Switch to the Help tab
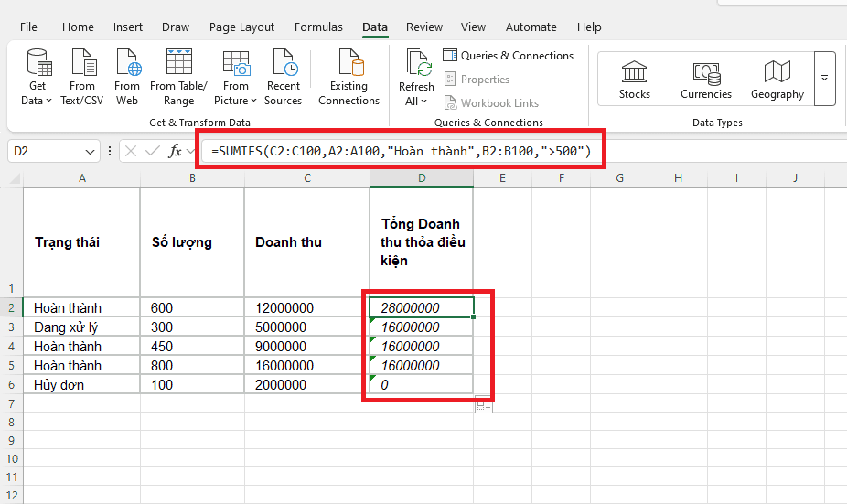Image resolution: width=847 pixels, height=504 pixels. point(589,27)
